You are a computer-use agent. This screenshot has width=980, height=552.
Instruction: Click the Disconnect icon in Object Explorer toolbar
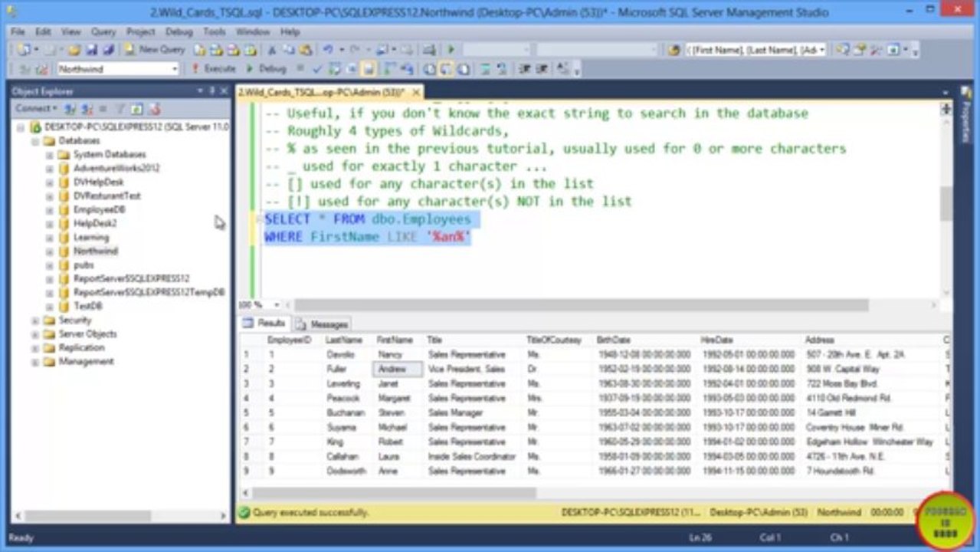click(x=87, y=109)
